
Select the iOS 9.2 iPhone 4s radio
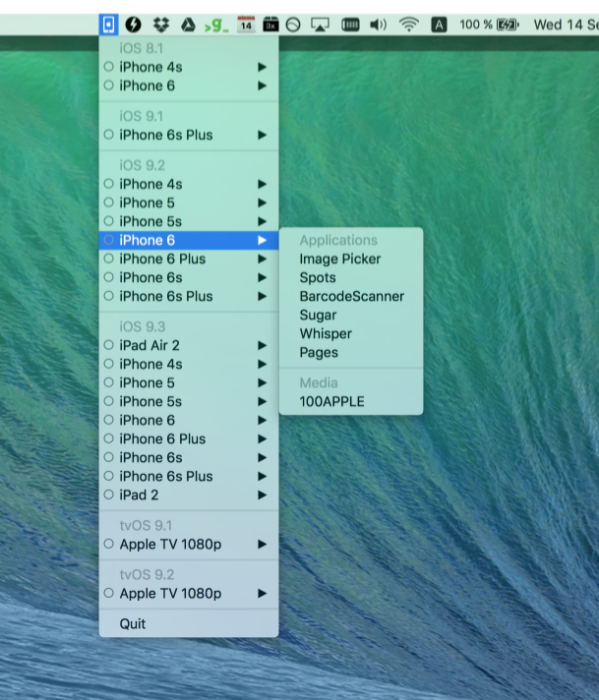tap(108, 184)
